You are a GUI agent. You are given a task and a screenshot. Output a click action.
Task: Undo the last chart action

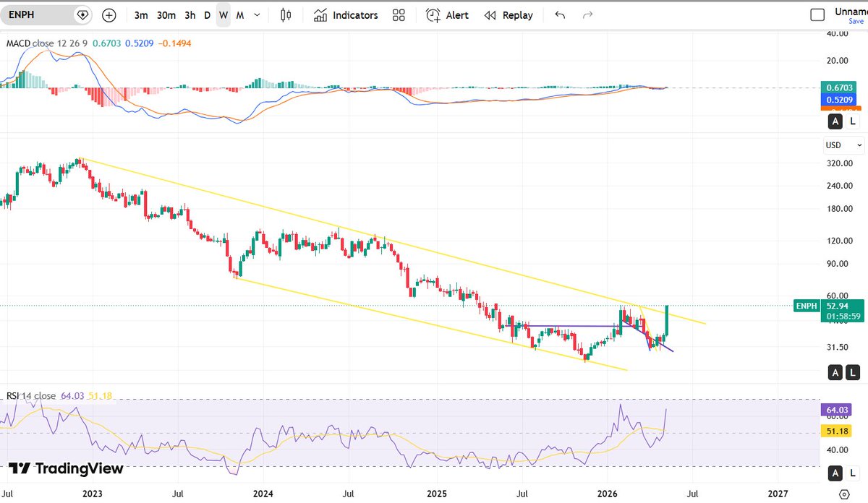coord(560,15)
